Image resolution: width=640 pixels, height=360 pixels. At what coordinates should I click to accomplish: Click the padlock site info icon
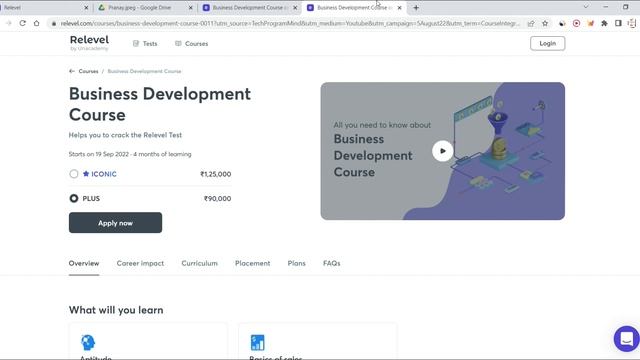[54, 24]
